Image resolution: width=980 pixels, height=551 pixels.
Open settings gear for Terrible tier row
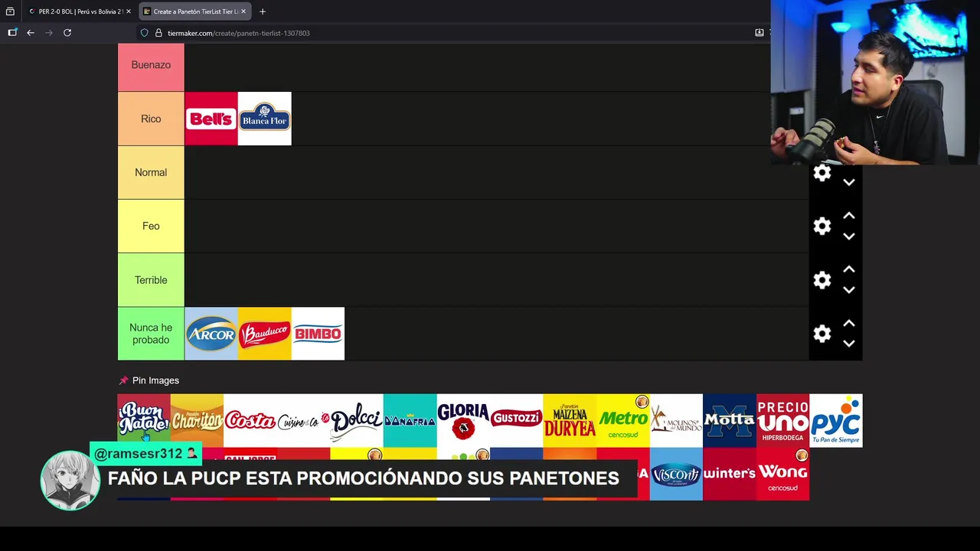point(822,280)
